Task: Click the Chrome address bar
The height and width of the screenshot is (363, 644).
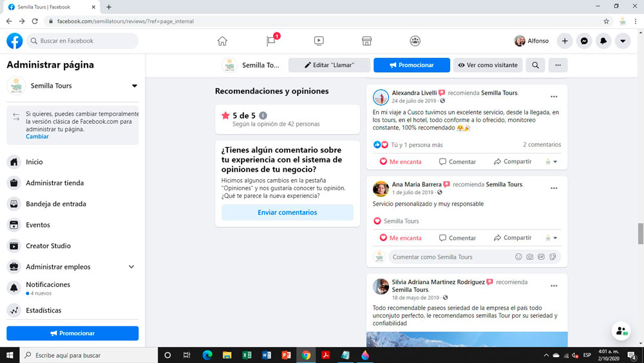Action: (325, 21)
